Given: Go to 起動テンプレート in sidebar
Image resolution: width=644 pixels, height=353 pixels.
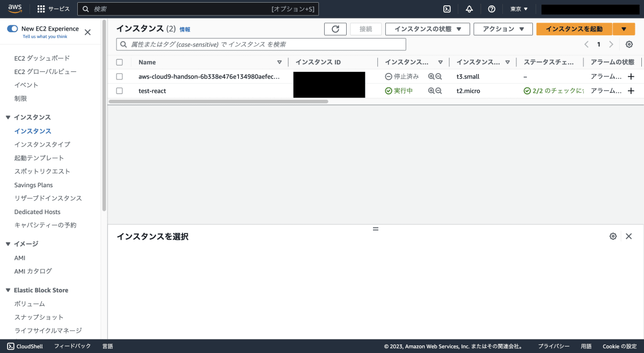Looking at the screenshot, I should (x=39, y=158).
